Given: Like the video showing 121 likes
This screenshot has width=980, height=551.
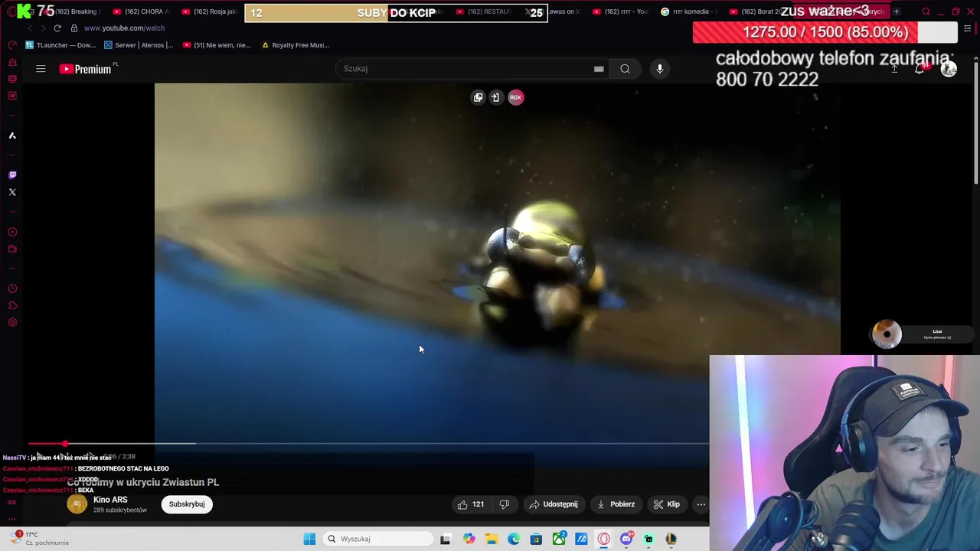Looking at the screenshot, I should coord(470,504).
